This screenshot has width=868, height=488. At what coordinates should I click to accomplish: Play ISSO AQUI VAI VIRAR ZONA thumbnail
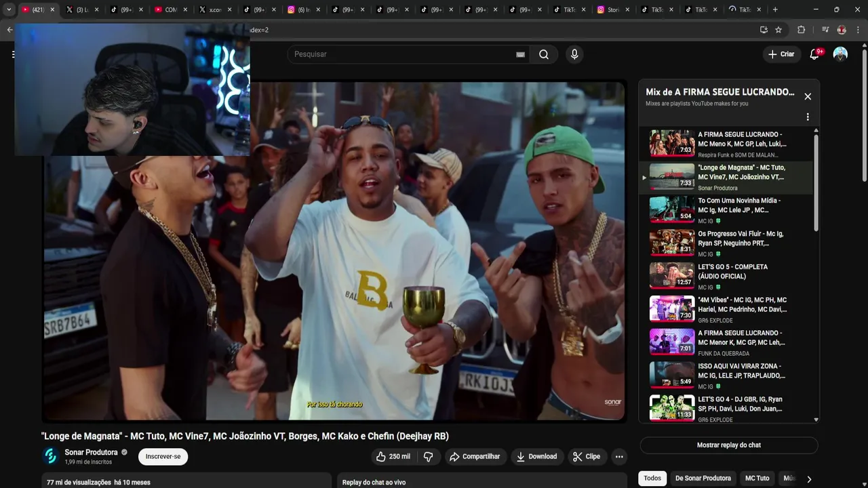[x=672, y=375]
